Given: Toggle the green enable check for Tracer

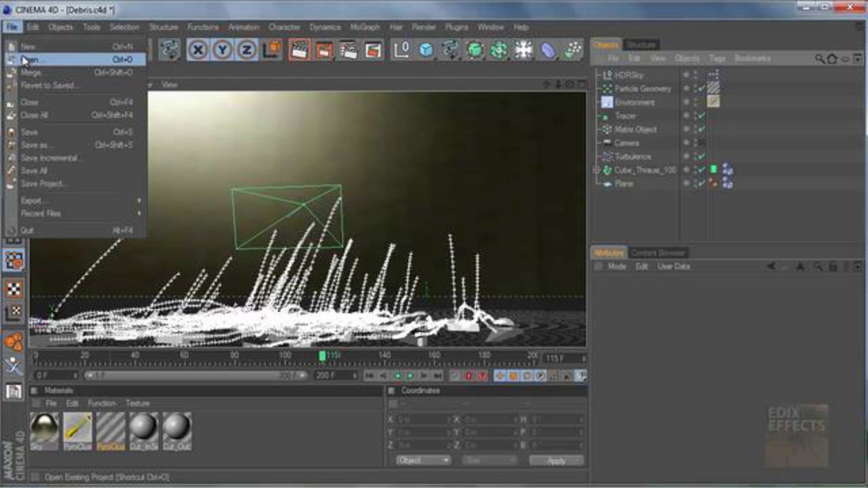Looking at the screenshot, I should click(701, 116).
